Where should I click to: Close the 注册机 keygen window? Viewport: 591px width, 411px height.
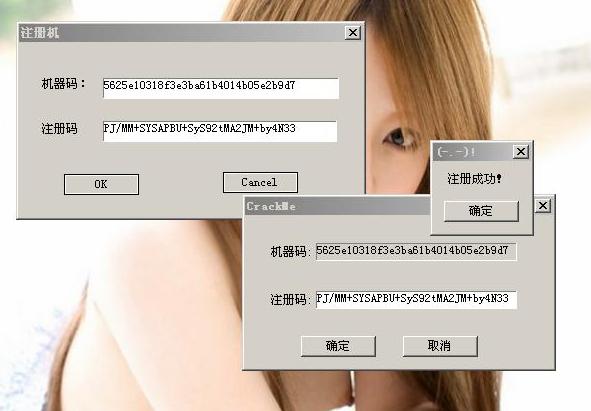pos(353,33)
